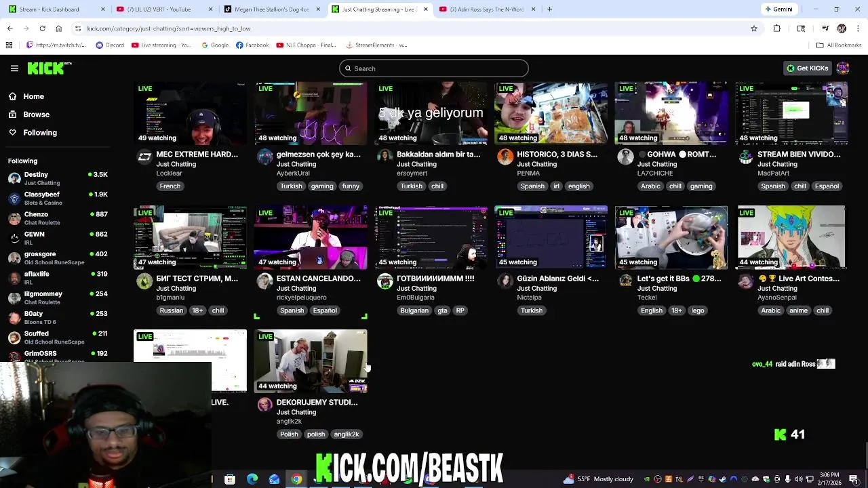
Task: Click the gta tag under Em0Bulgaria
Action: click(442, 310)
